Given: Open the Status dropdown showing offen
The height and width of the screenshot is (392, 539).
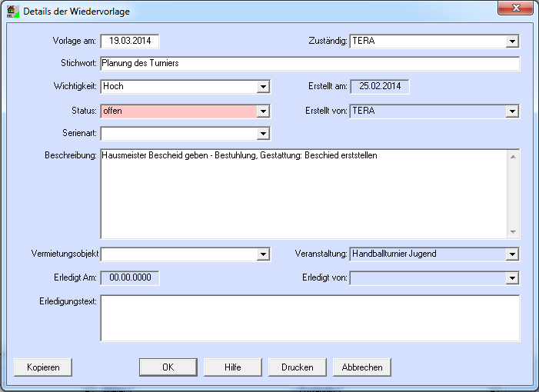Looking at the screenshot, I should pos(263,111).
